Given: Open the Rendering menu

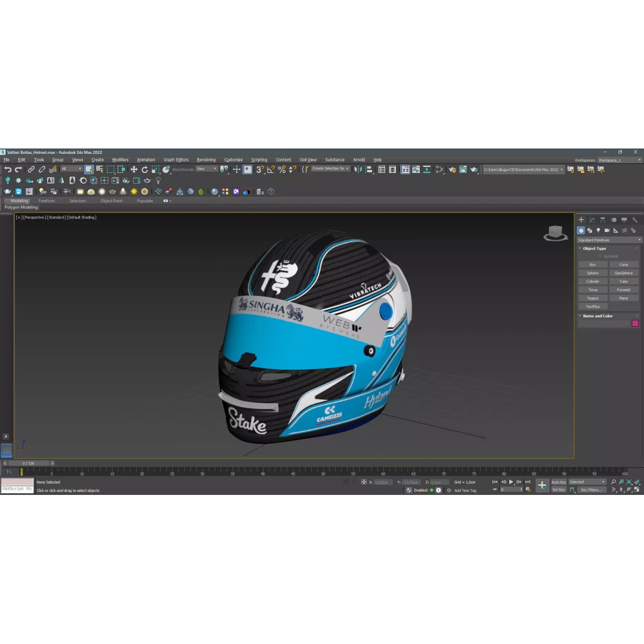Looking at the screenshot, I should point(206,159).
